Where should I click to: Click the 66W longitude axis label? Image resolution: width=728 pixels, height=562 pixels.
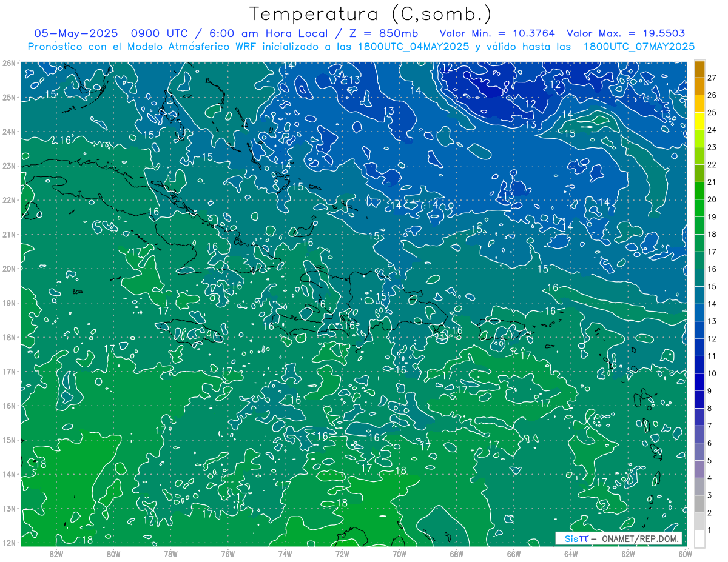[513, 554]
